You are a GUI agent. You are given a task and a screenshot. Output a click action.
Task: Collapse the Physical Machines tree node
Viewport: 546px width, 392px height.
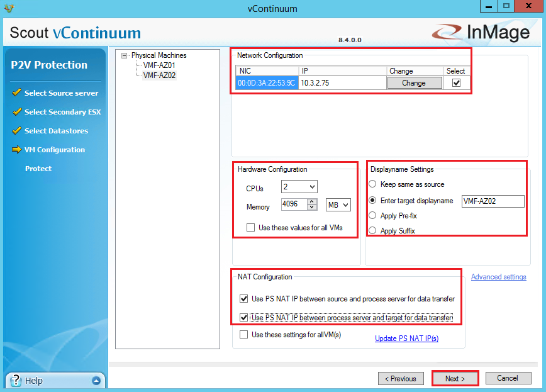tap(125, 55)
